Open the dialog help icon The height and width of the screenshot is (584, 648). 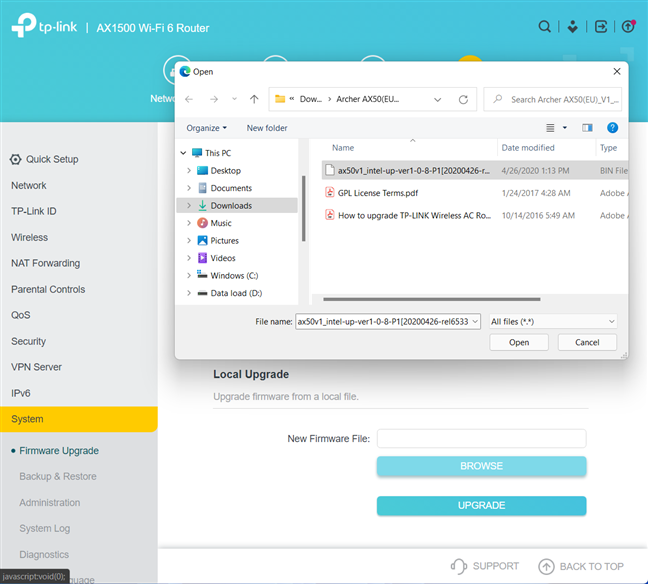click(x=612, y=128)
